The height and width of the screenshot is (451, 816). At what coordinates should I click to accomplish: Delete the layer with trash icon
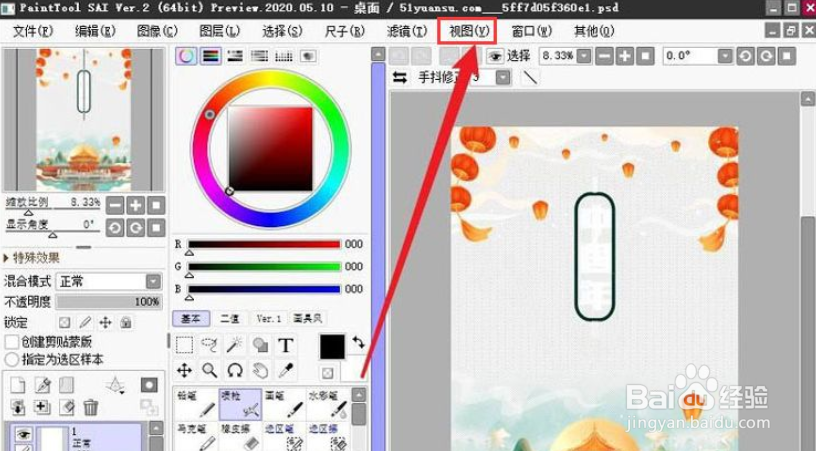tap(91, 407)
